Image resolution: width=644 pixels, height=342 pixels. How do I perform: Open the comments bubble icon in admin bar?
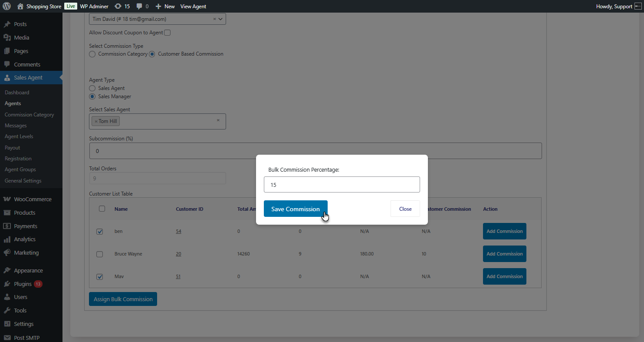pos(139,7)
